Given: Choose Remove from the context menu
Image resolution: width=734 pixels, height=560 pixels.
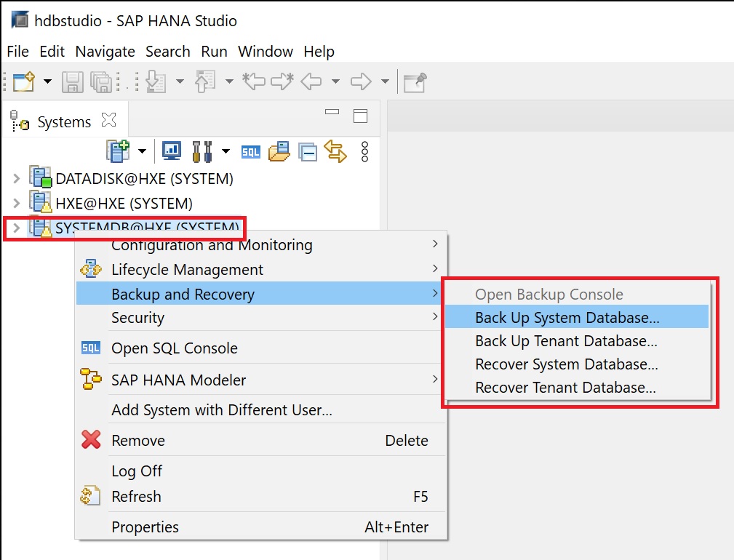Looking at the screenshot, I should click(x=260, y=440).
